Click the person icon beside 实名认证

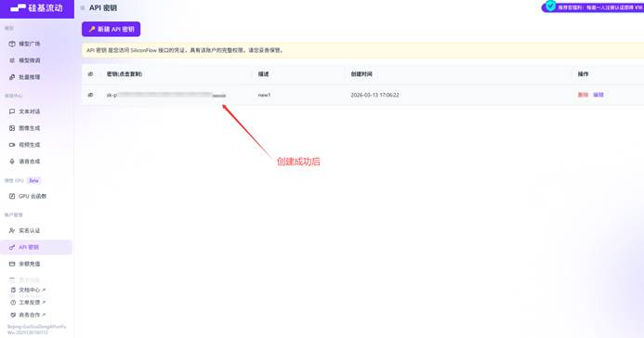coord(12,230)
